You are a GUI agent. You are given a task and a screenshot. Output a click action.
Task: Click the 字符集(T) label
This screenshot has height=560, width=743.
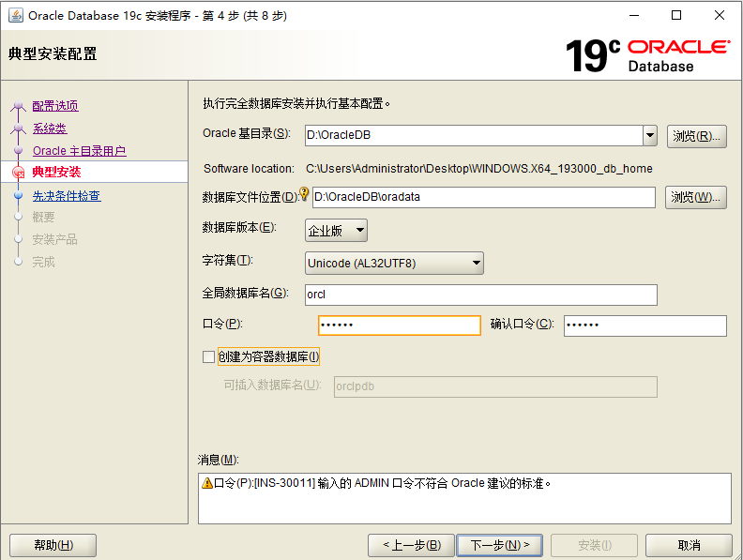(228, 260)
